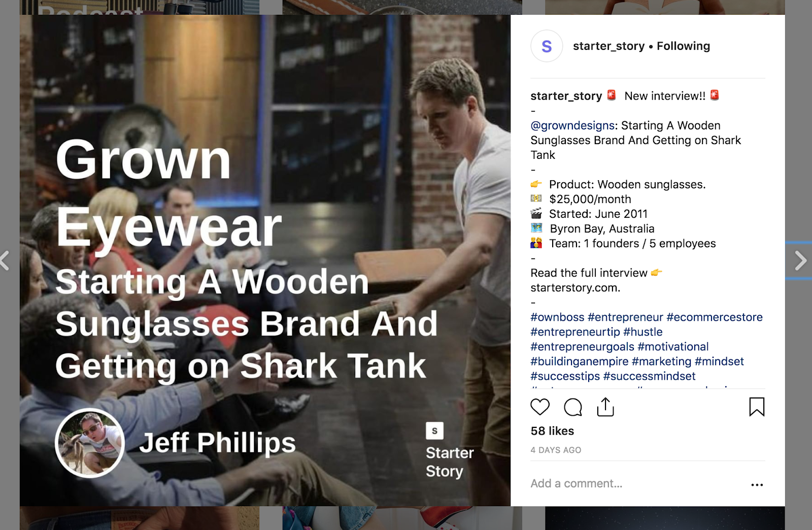The image size is (812, 530).
Task: Open #entrepreneur hashtag
Action: click(625, 317)
